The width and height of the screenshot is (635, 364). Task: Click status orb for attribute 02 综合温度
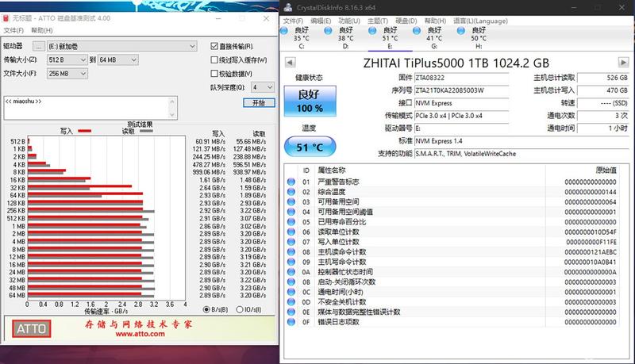coord(291,192)
